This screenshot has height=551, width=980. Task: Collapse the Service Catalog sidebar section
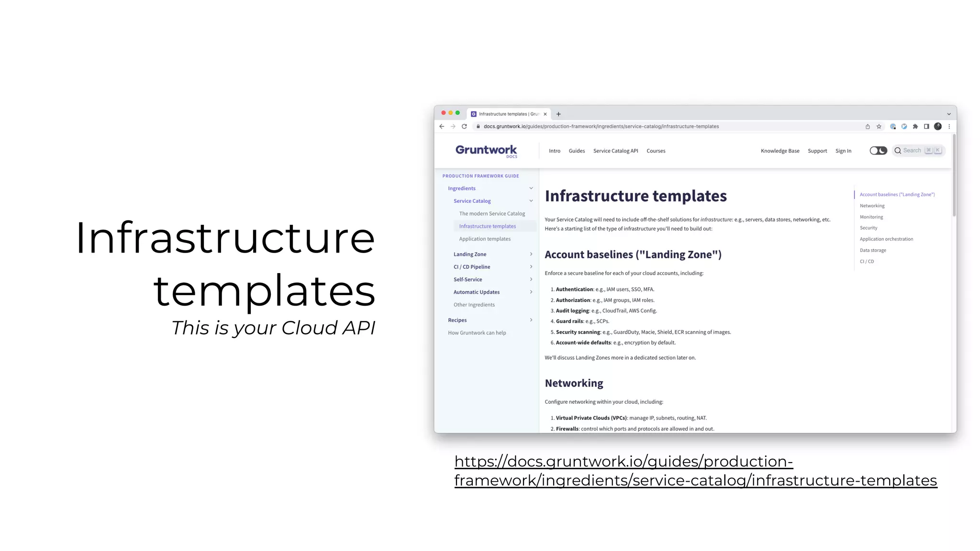531,201
